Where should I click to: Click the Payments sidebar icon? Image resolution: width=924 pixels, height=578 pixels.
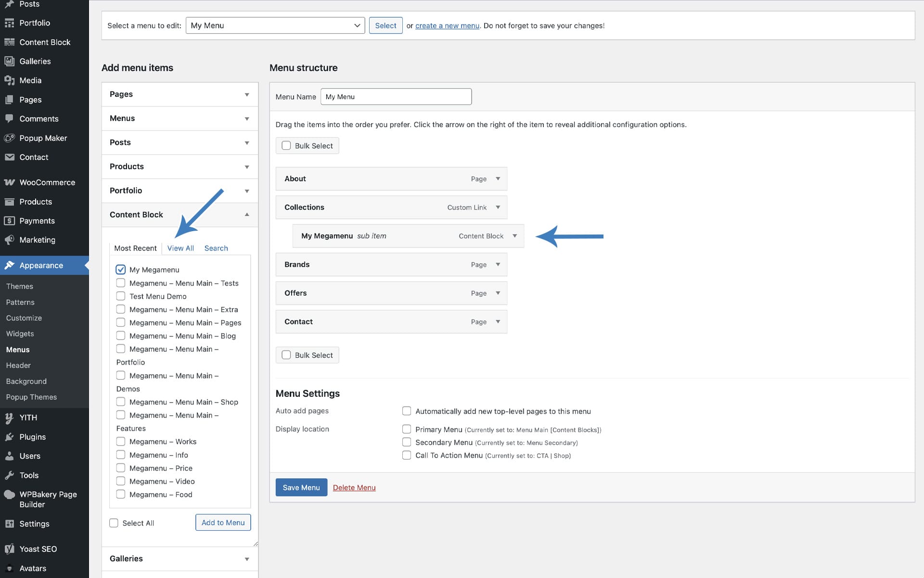click(x=9, y=221)
